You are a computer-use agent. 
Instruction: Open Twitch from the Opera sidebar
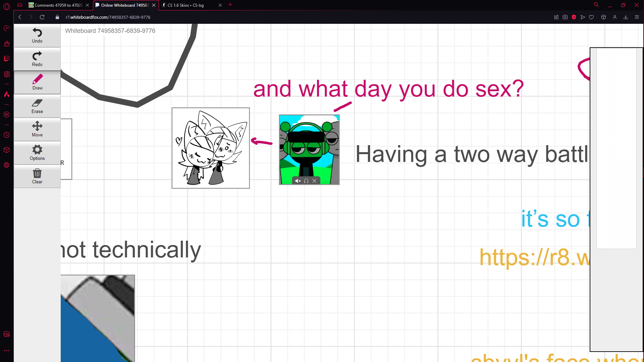click(x=7, y=59)
